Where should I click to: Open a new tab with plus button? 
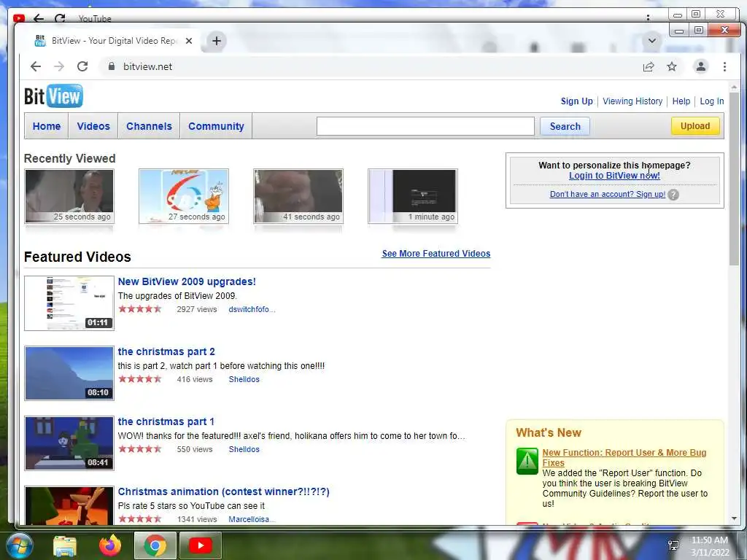[x=216, y=41]
